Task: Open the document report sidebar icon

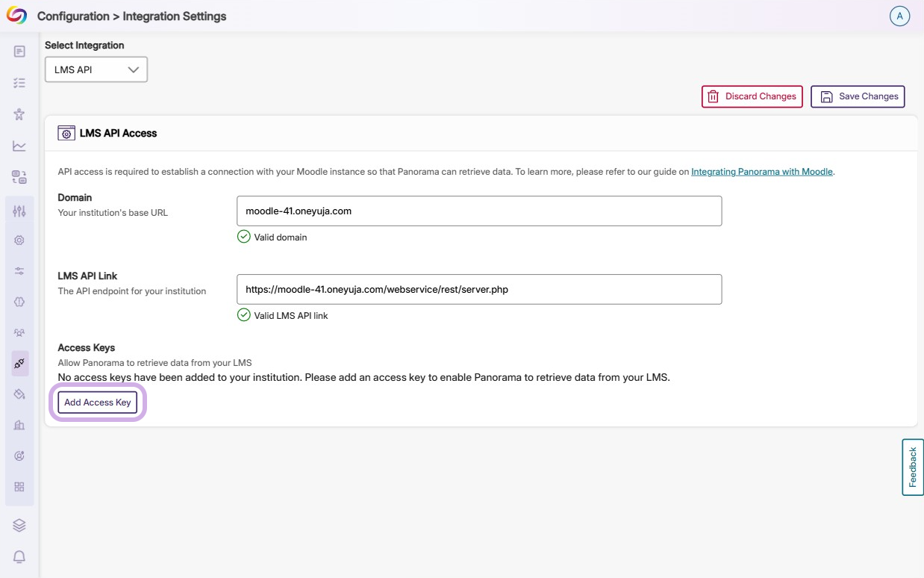Action: tap(19, 52)
